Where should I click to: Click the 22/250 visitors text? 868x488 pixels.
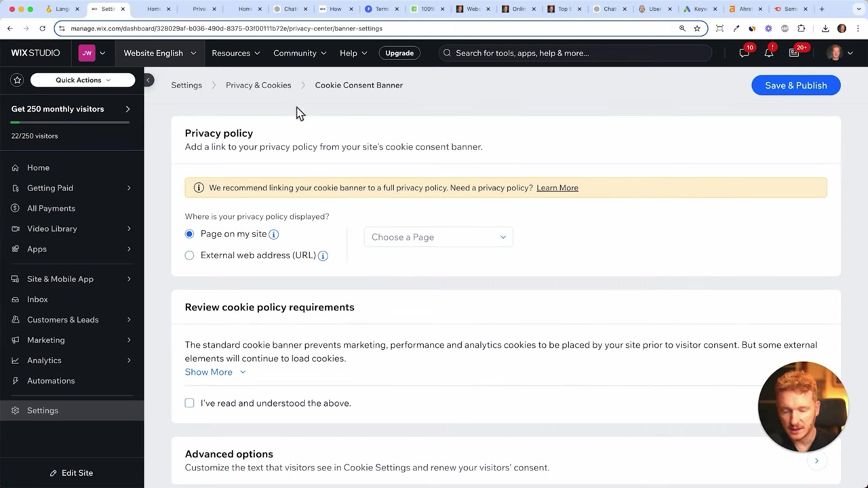35,136
